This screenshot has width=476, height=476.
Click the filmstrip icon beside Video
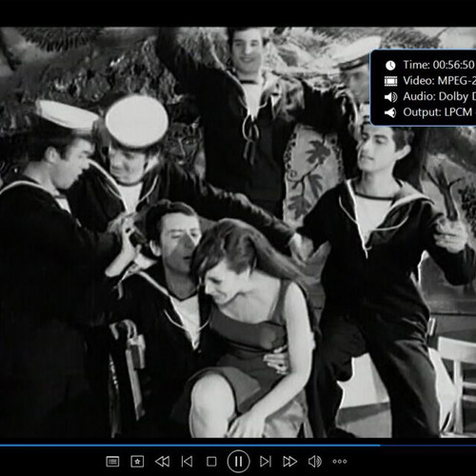(x=390, y=81)
